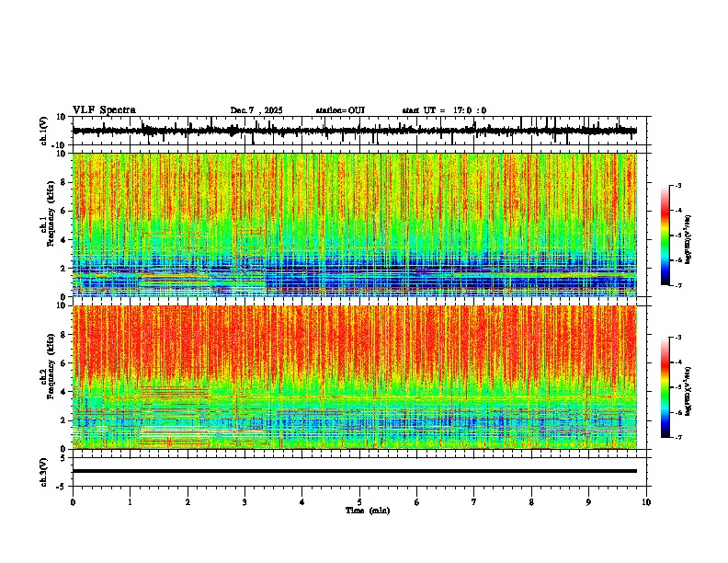The height and width of the screenshot is (563, 728).
Task: Click the ch.2 spectrogram color scale bar
Action: point(665,387)
